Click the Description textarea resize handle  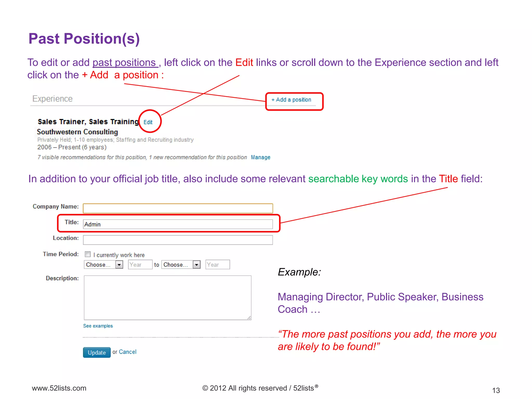pos(249,318)
